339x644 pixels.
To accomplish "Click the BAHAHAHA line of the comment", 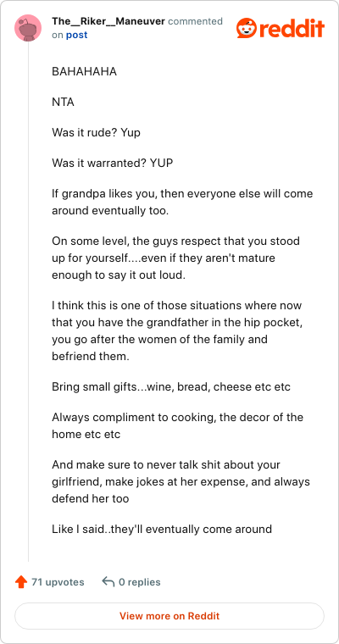I will [84, 71].
